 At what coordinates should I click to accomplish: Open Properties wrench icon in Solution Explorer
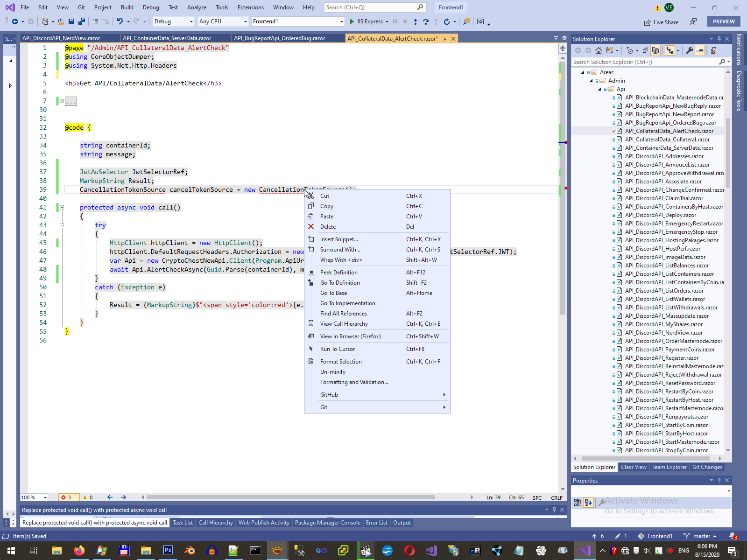689,50
